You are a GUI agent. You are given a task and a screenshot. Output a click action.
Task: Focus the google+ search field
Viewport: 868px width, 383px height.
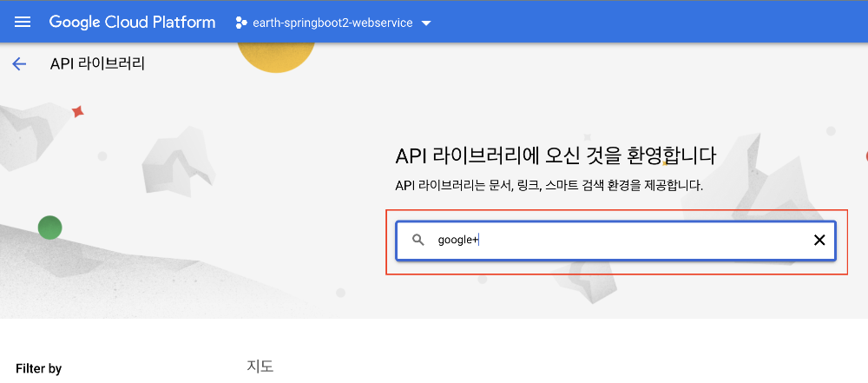coord(615,240)
